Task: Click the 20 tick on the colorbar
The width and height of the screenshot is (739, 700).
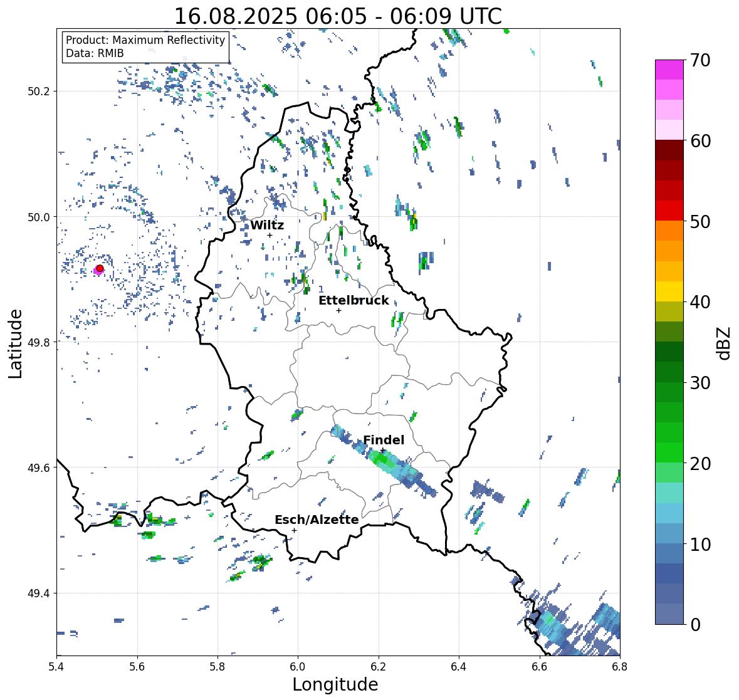Action: click(x=700, y=464)
